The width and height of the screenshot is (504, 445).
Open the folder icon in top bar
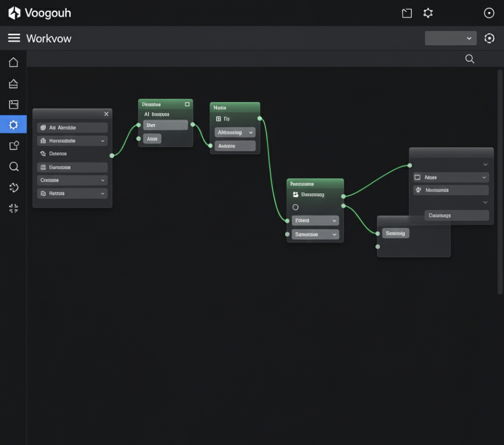[407, 13]
